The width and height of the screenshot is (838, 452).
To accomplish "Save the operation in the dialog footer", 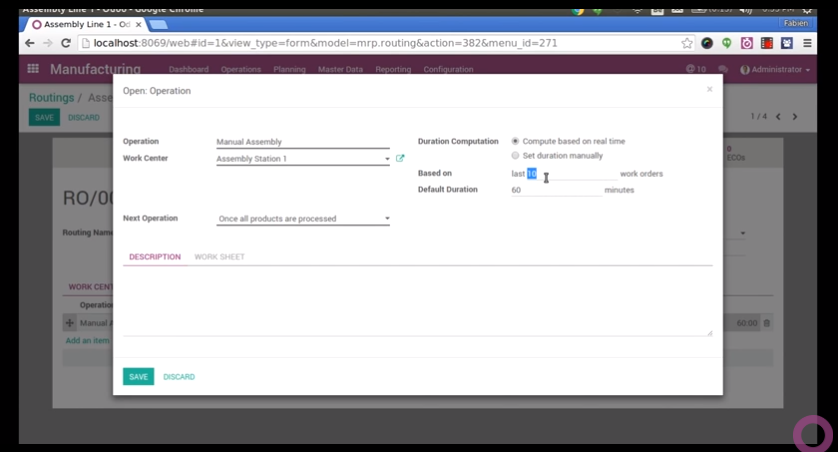I will [138, 377].
